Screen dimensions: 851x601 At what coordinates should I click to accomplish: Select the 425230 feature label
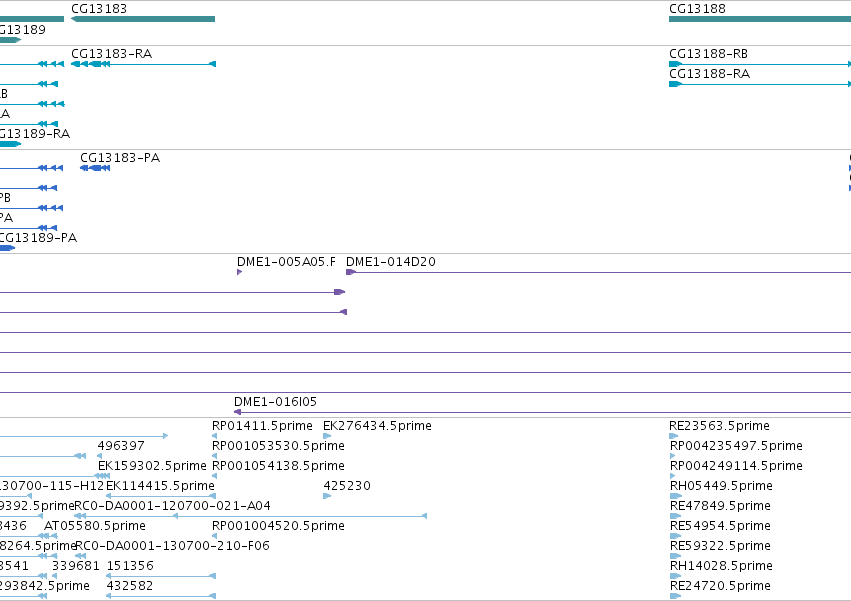tap(347, 486)
